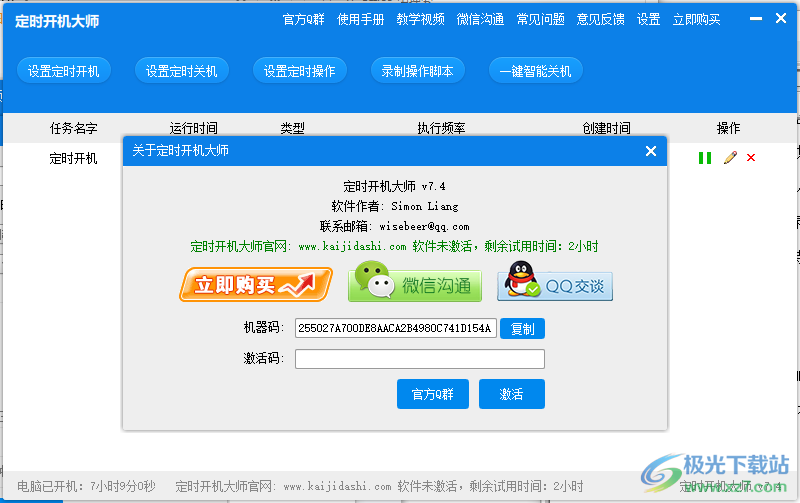800x503 pixels.
Task: Select the 定时开机 task row name
Action: pyautogui.click(x=73, y=159)
